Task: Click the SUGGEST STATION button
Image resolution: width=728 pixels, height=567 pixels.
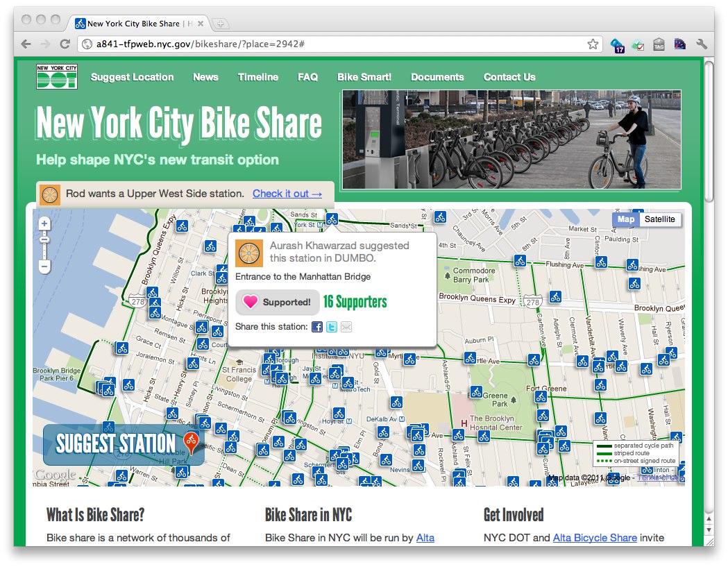Action: (x=124, y=444)
